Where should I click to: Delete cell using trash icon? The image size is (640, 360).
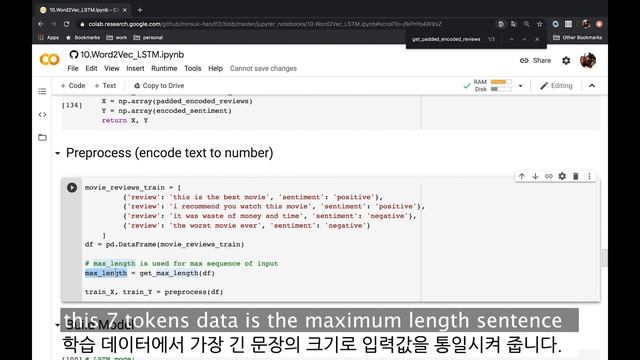[x=576, y=176]
